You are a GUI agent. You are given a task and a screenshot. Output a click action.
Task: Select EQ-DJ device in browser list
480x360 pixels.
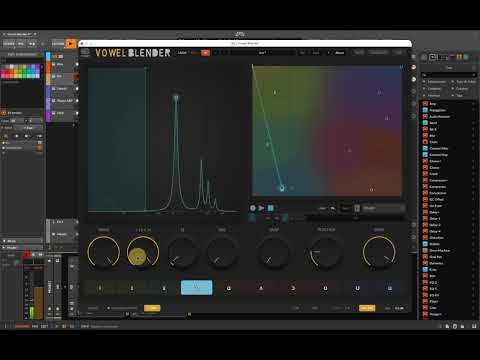pos(448,295)
